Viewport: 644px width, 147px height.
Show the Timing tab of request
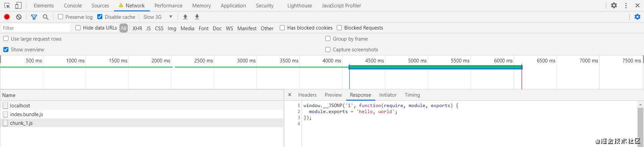click(412, 95)
